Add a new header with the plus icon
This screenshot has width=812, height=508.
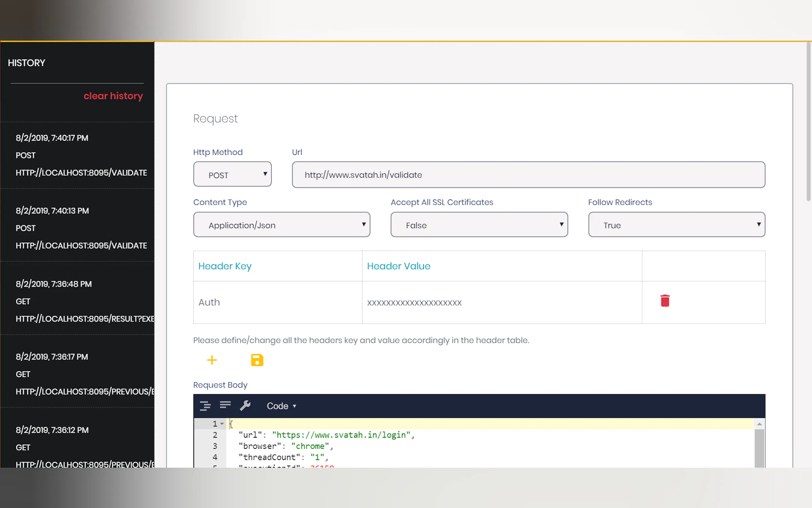tap(212, 360)
